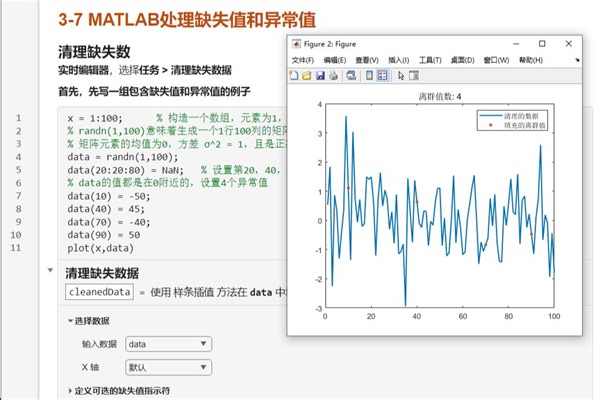Click code line data(70) = -40;
The height and width of the screenshot is (400, 600).
tap(109, 222)
